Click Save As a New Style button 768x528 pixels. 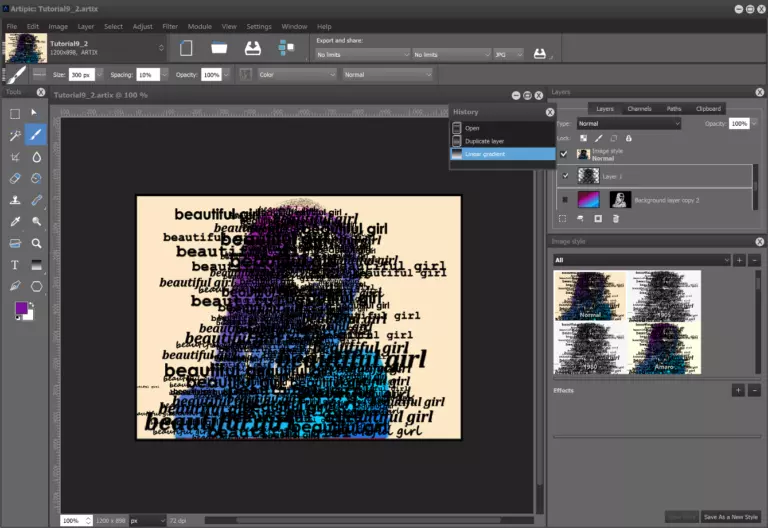coord(731,516)
